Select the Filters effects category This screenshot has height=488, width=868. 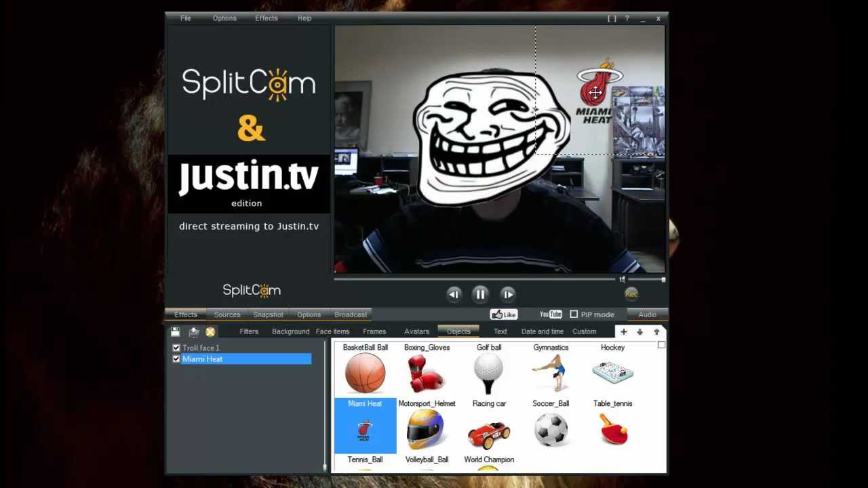click(x=249, y=331)
